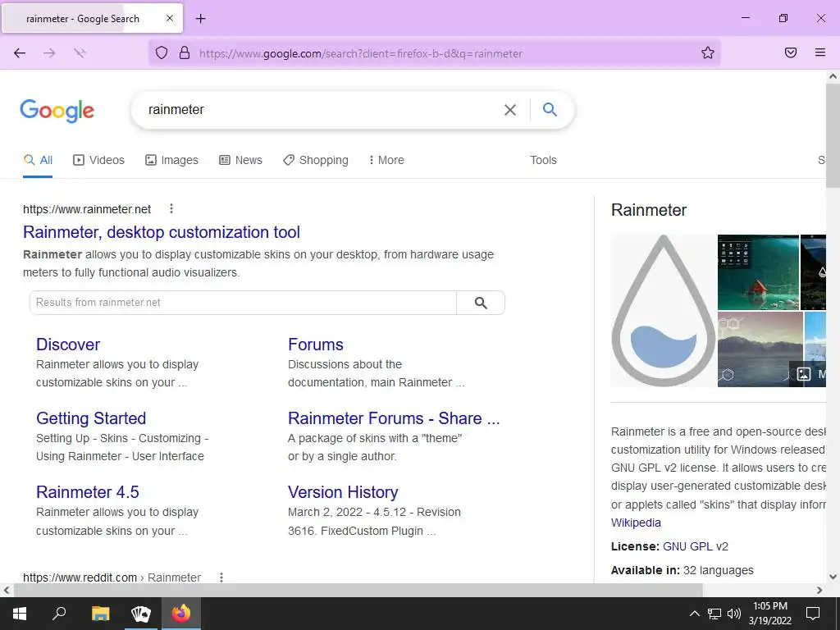Viewport: 840px width, 630px height.
Task: Click the horizontal scrollbar thumb
Action: (358, 590)
